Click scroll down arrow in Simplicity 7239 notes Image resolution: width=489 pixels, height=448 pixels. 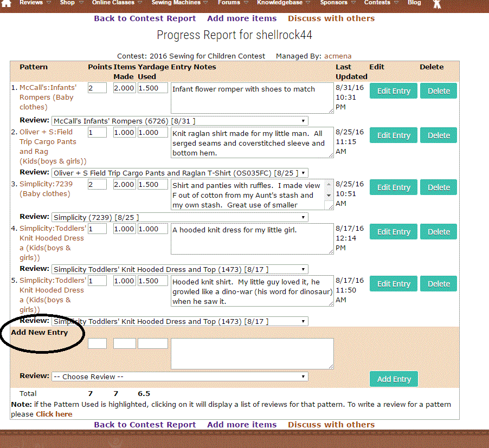[x=329, y=196]
